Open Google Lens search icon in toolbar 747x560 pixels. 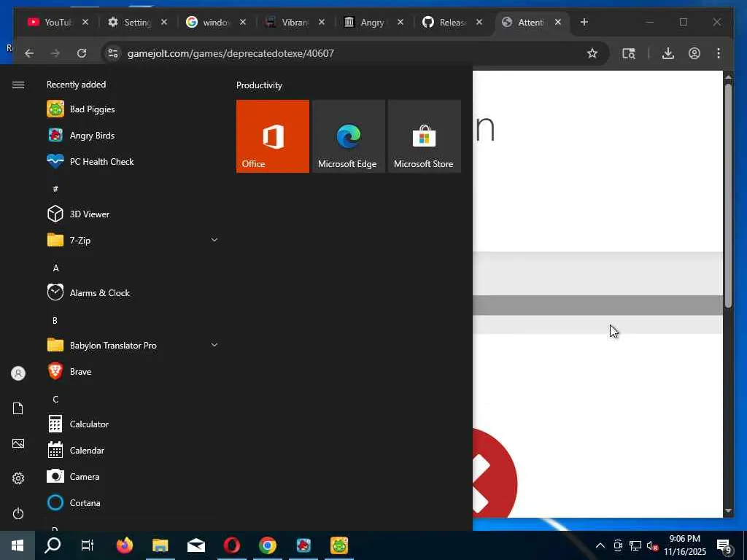tap(628, 52)
